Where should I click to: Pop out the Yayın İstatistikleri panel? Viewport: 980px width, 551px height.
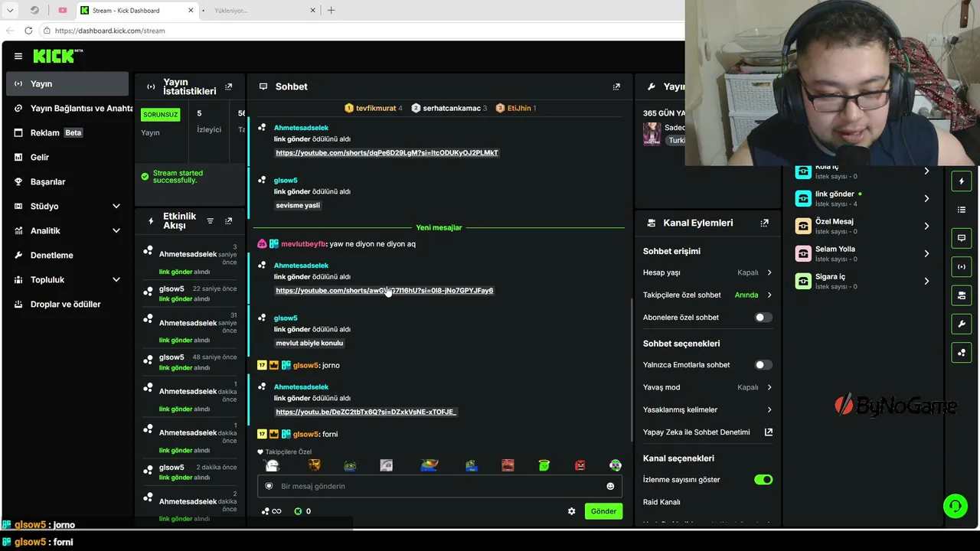(x=228, y=87)
